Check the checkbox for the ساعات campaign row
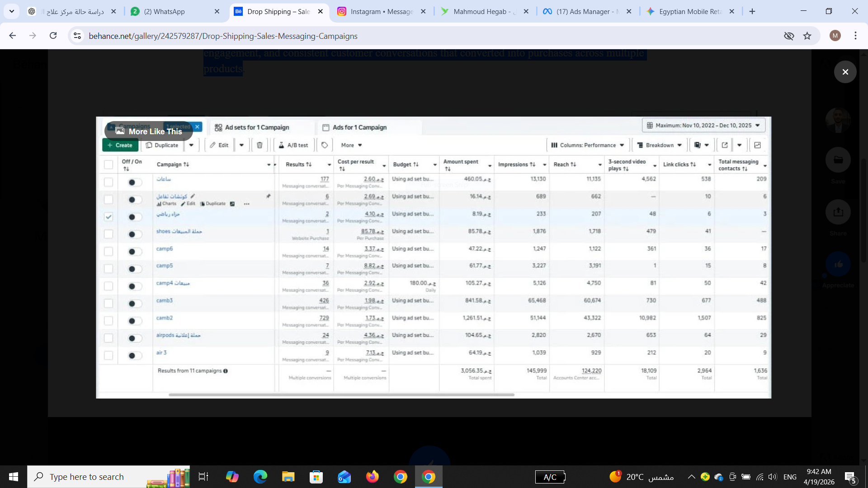The image size is (868, 488). point(108,182)
